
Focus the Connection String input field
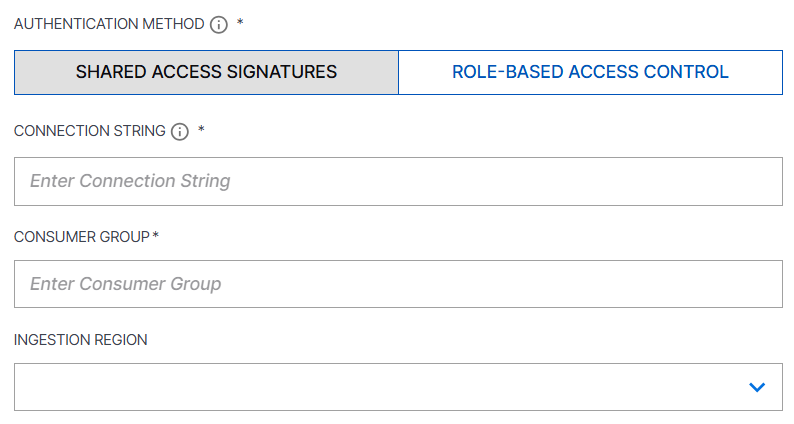point(399,181)
